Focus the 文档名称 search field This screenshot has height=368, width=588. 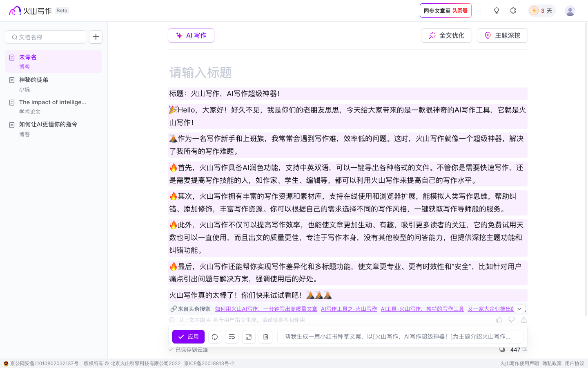[45, 37]
